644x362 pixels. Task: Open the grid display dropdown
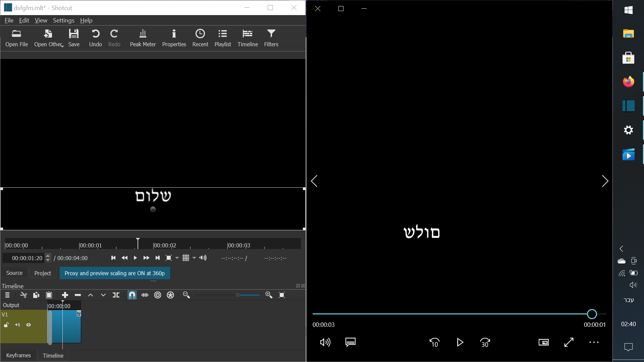point(194,258)
